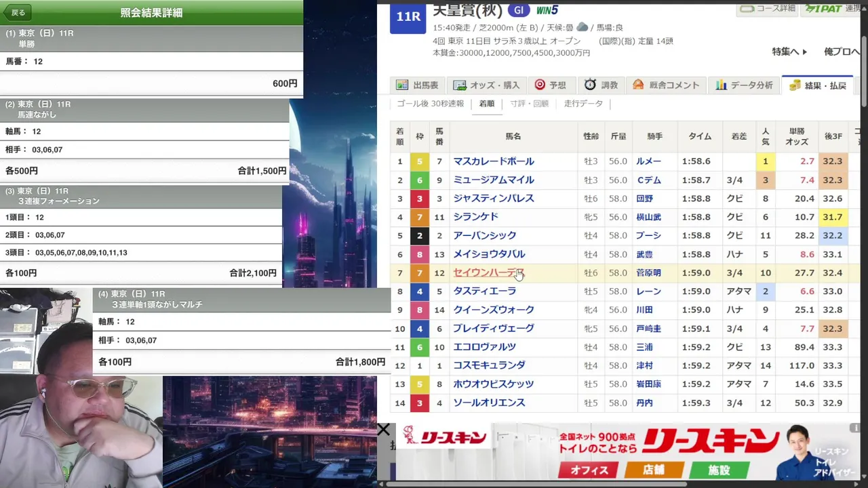Click the タイム column header
Screen dimensions: 868x488
(x=700, y=136)
